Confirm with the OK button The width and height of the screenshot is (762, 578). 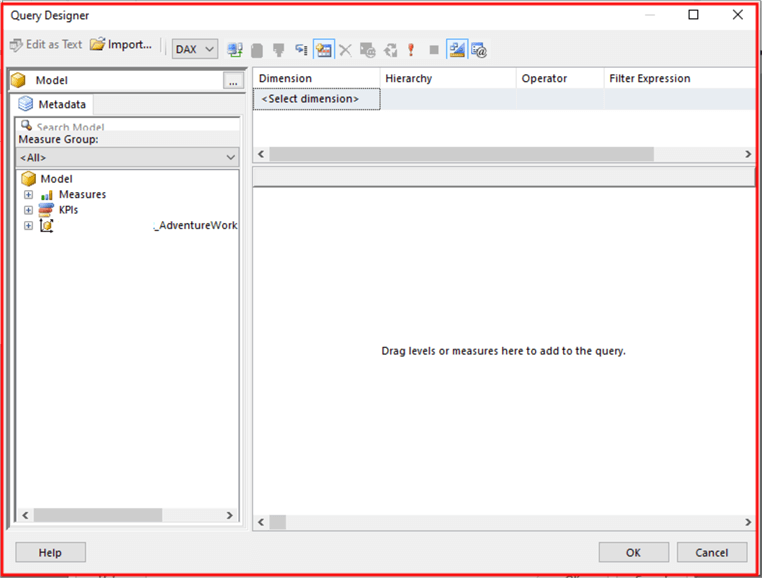[634, 553]
